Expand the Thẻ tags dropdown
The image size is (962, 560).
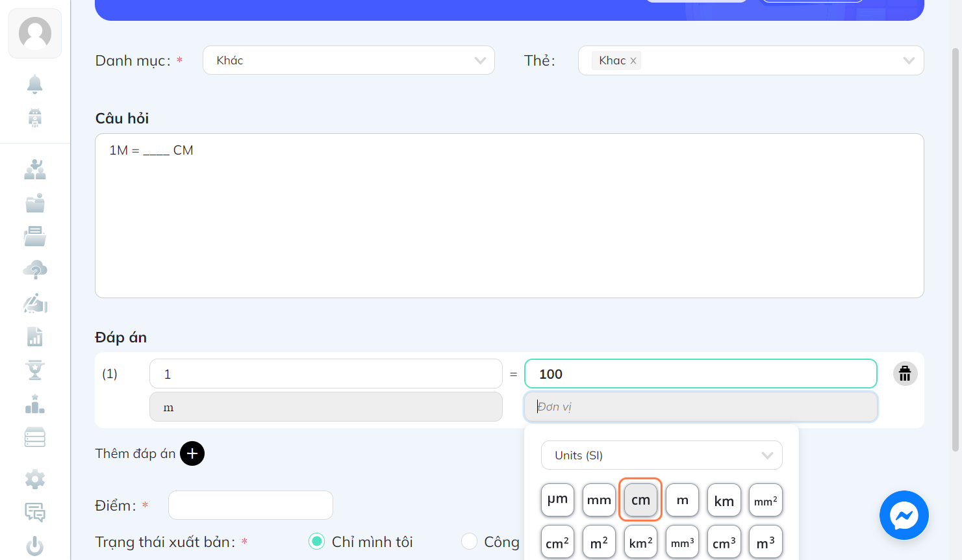[x=751, y=60]
